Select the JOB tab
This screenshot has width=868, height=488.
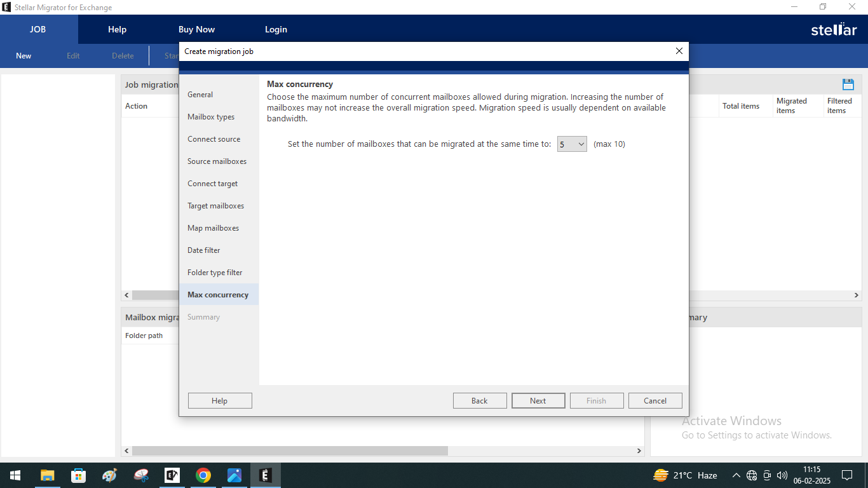[x=38, y=29]
